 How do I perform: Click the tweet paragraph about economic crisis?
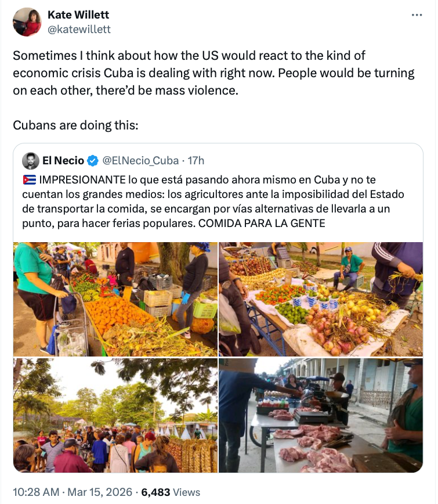click(213, 74)
